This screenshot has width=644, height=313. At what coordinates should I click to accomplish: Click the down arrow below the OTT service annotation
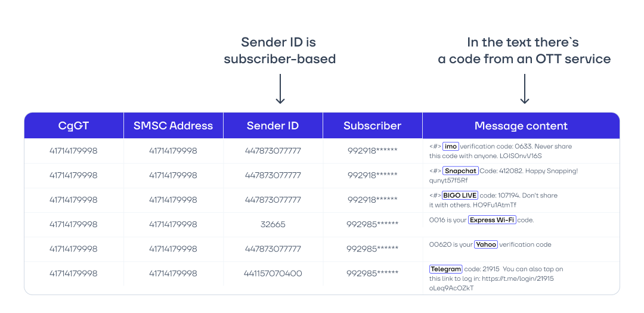pos(524,89)
